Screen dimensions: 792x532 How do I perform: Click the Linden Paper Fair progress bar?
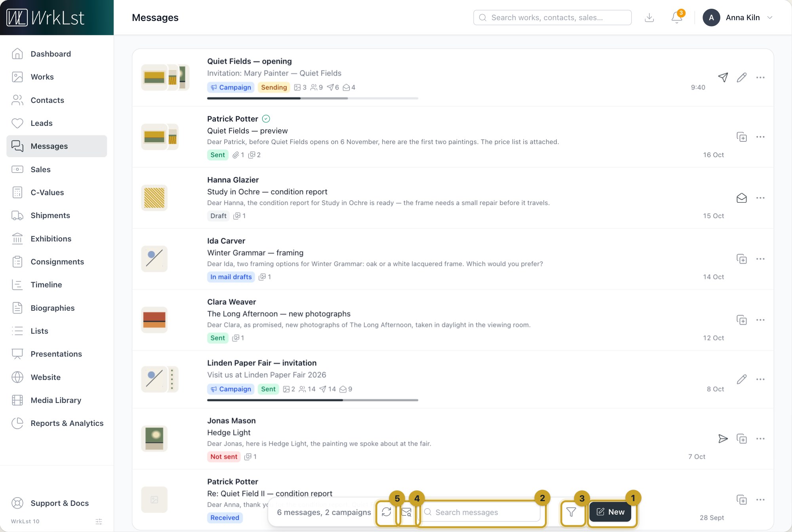[x=312, y=400]
